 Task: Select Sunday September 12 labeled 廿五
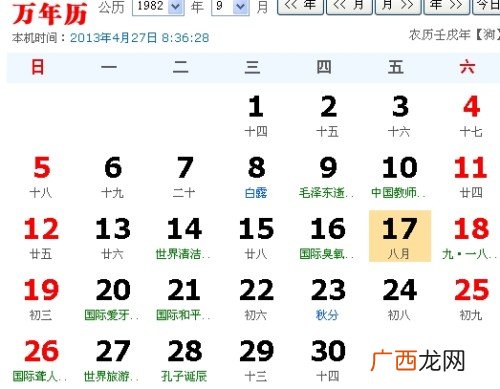pyautogui.click(x=41, y=238)
